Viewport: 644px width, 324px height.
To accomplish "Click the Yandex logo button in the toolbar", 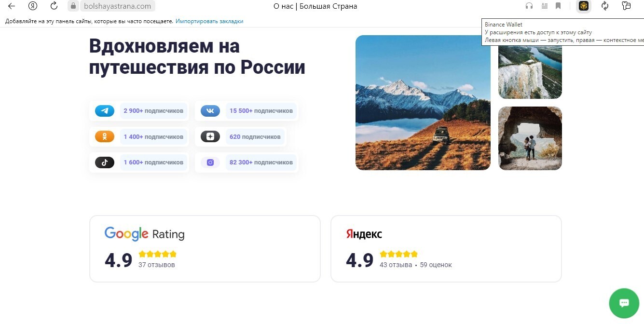I will [32, 6].
